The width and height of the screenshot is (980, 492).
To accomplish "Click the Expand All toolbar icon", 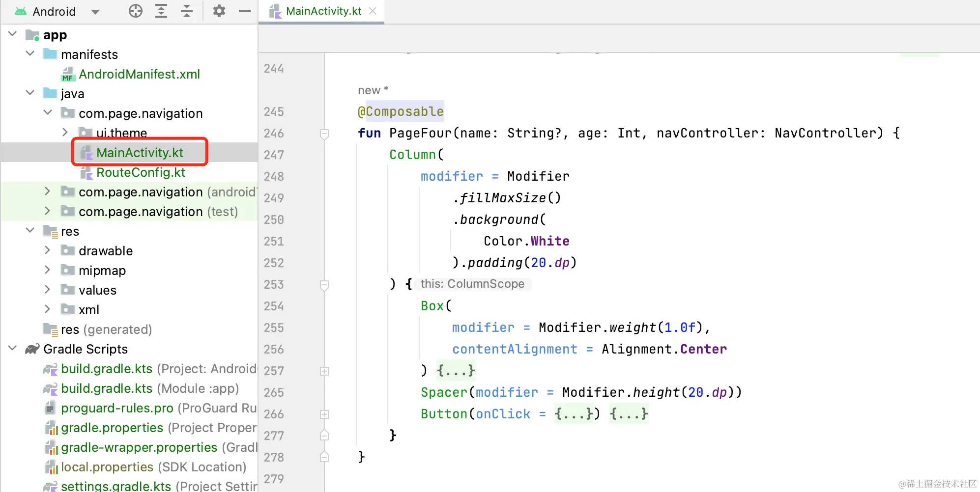I will tap(161, 11).
